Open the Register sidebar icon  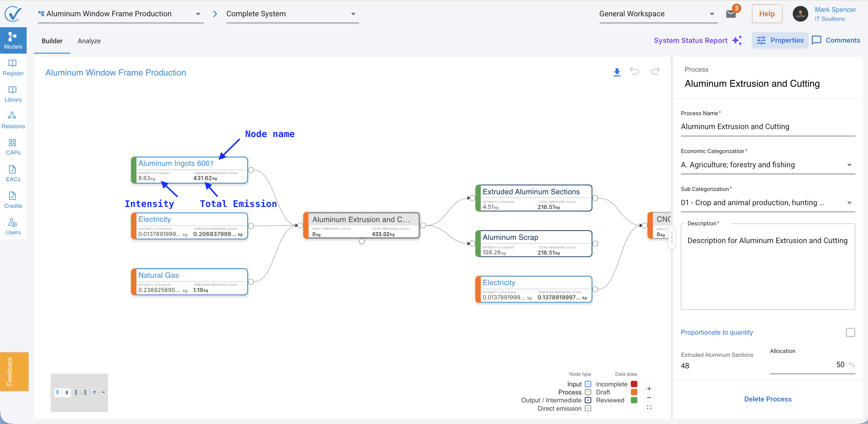(x=13, y=68)
